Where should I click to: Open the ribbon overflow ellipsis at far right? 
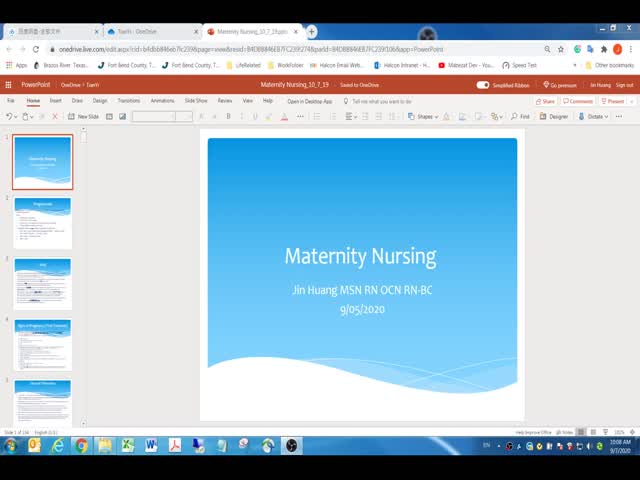pyautogui.click(x=619, y=117)
